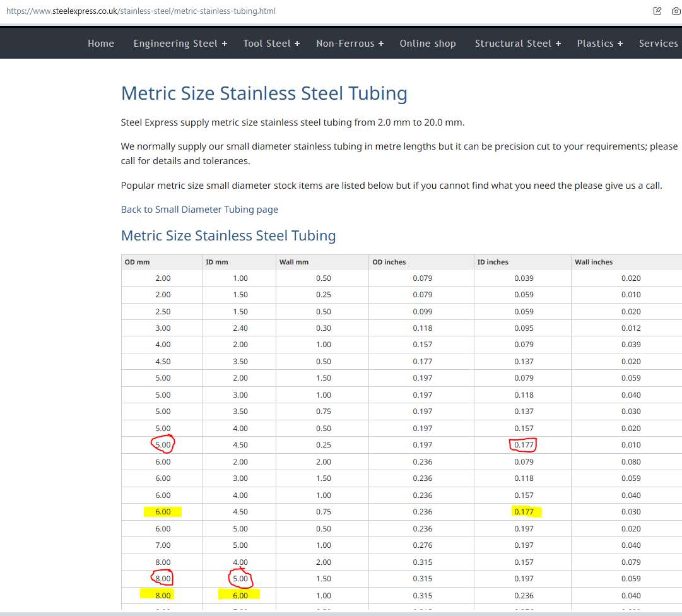Screen dimensions: 682x616
Task: Expand the plus sign next to Structural Steel
Action: 558,44
